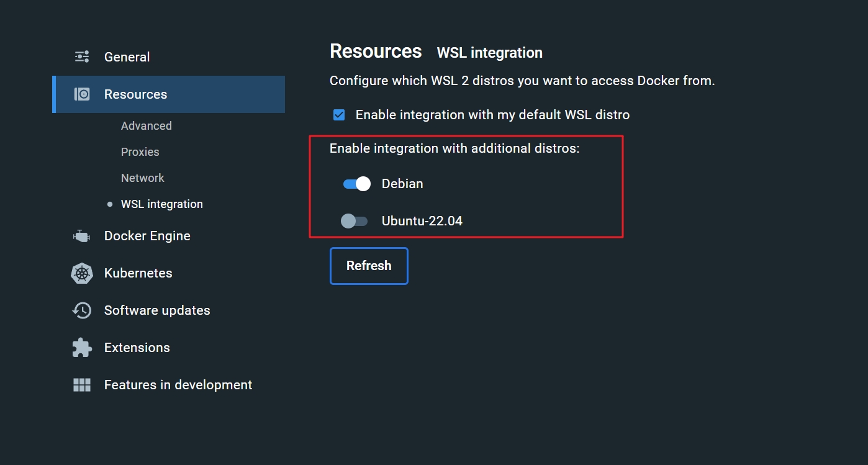The width and height of the screenshot is (868, 465).
Task: Click the Refresh button
Action: coord(369,266)
